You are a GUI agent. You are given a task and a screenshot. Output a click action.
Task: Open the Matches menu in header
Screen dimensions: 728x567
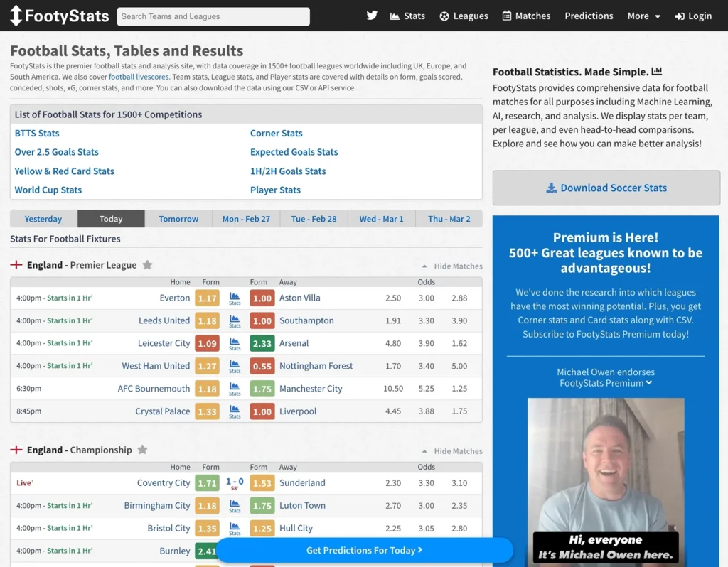point(526,16)
